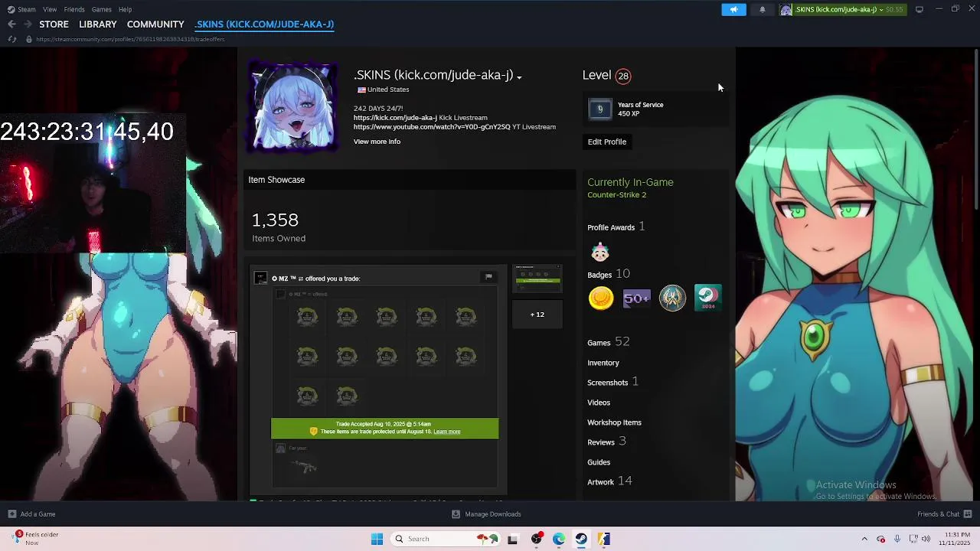Open the Screenshots link

608,383
